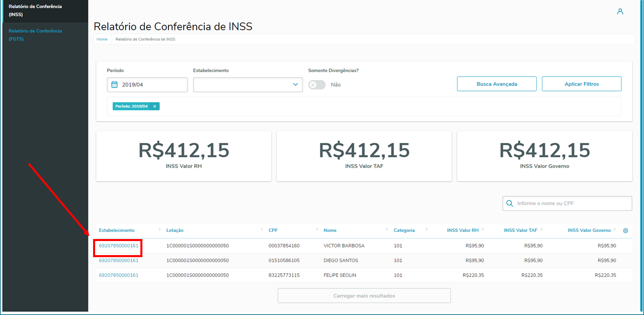This screenshot has height=315, width=644.
Task: Remove the Período: 2019/04 filter tag
Action: click(154, 106)
